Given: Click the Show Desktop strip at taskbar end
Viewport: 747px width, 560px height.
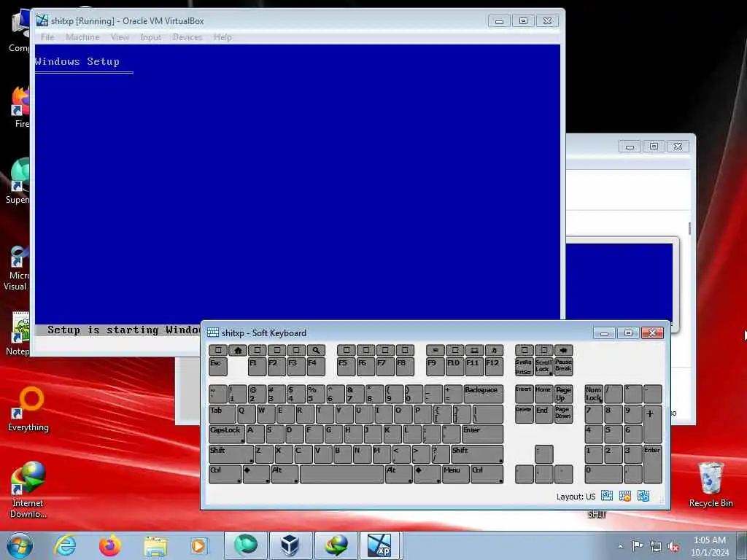Looking at the screenshot, I should (x=743, y=545).
